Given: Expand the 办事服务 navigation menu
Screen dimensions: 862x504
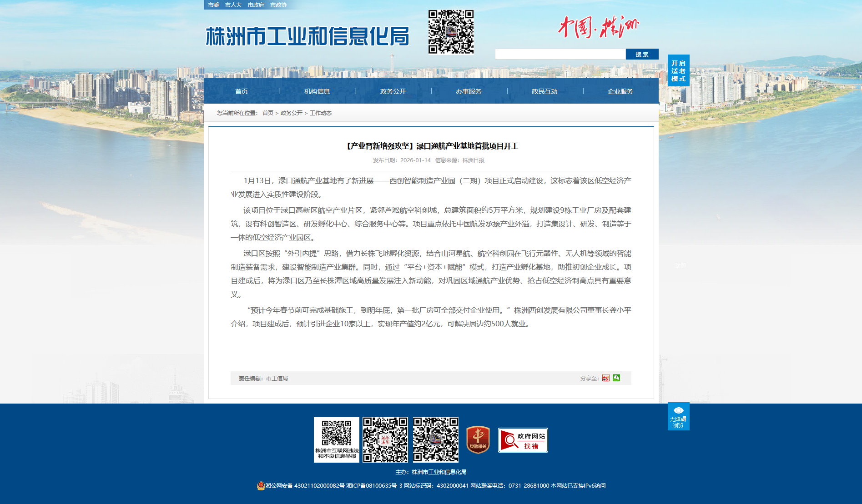Looking at the screenshot, I should [469, 91].
